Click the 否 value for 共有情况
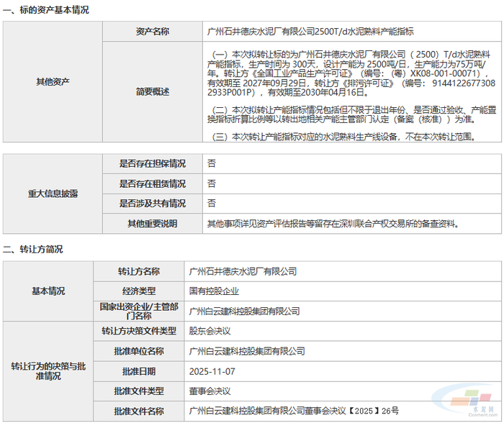The width and height of the screenshot is (504, 423). [212, 204]
